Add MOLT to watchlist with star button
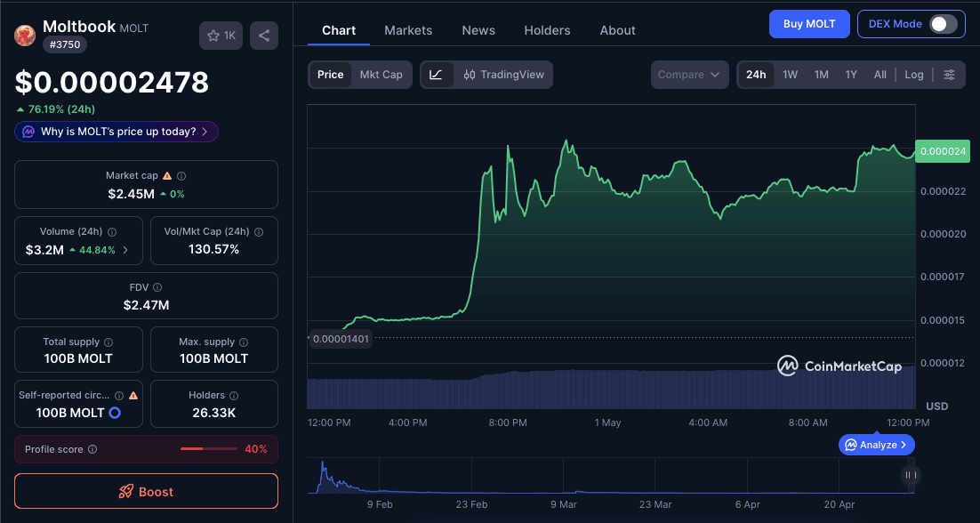The width and height of the screenshot is (980, 523). pos(221,36)
